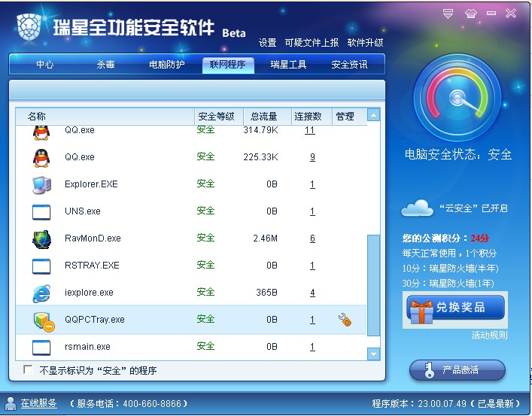Viewport: 532px width, 416px height.
Task: Click the QQPCTray.exe shield icon
Action: pos(44,321)
